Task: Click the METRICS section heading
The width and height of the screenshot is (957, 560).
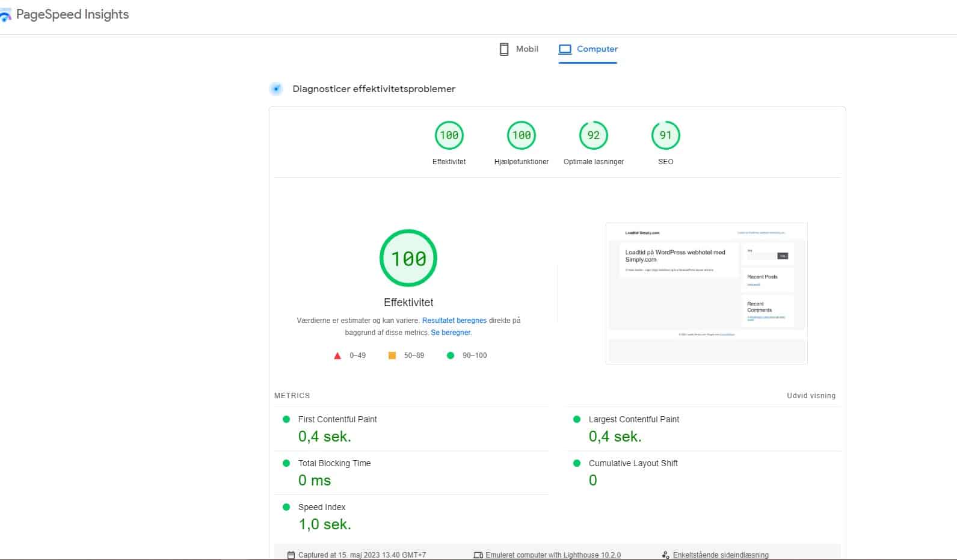Action: pyautogui.click(x=292, y=396)
